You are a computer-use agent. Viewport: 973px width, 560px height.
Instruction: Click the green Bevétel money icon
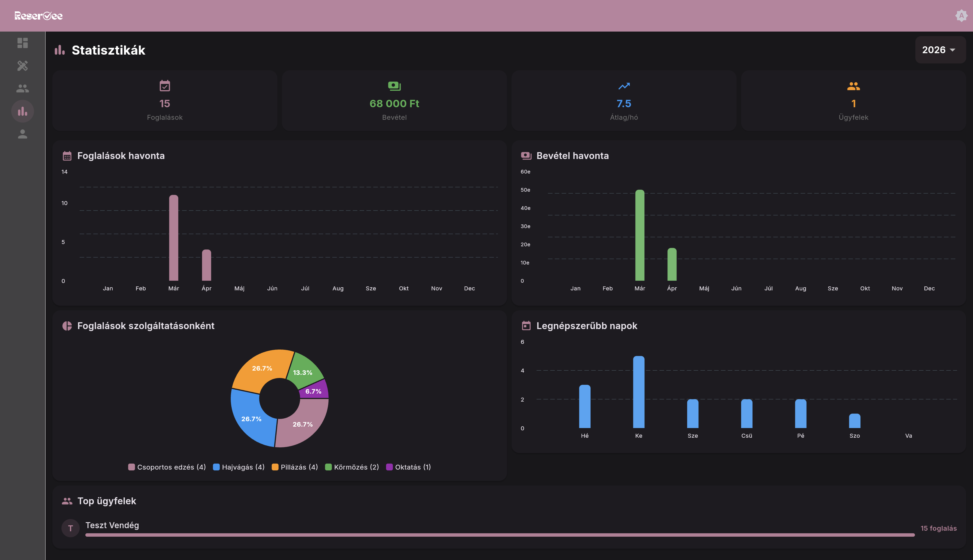(394, 86)
